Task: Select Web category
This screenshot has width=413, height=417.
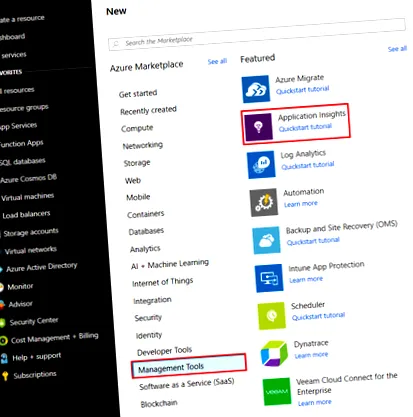Action: point(133,181)
